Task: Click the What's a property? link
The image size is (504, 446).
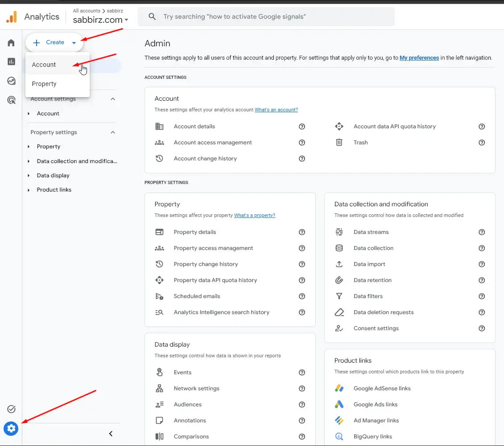Action: coord(255,216)
